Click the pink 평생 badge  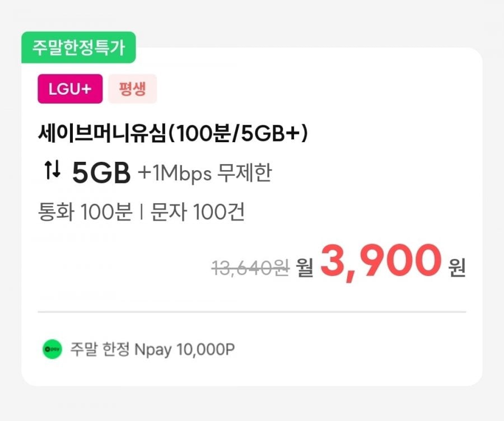tap(132, 89)
